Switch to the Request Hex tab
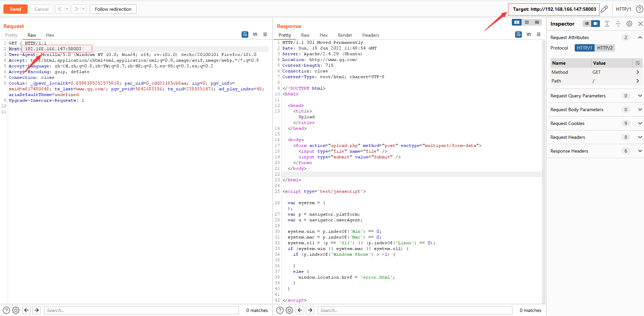The image size is (644, 316). click(x=50, y=35)
